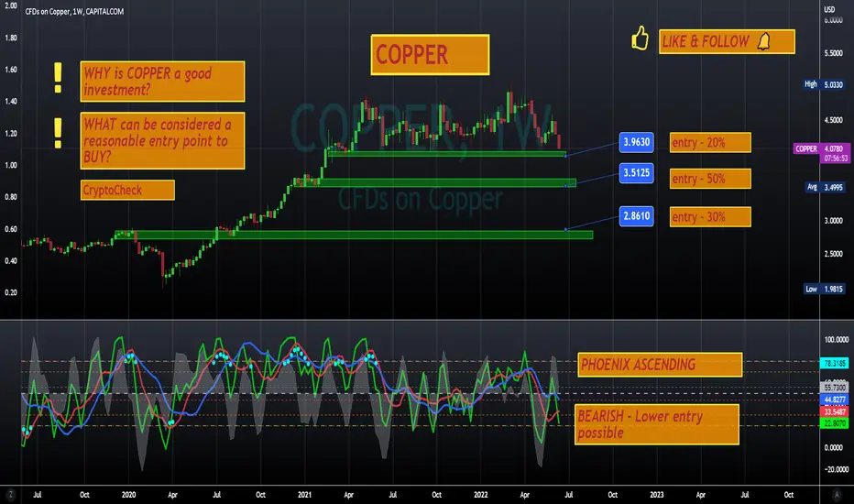Select the entry - 50% label
The image size is (854, 504).
point(710,179)
